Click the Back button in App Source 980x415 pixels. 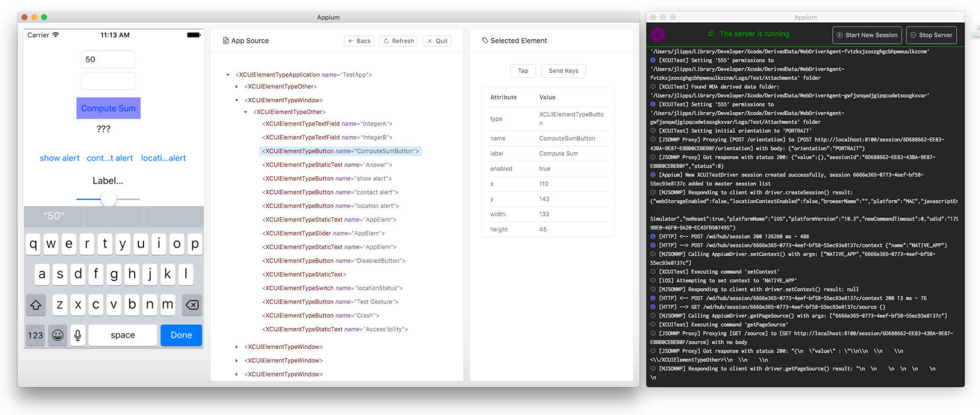coord(360,41)
